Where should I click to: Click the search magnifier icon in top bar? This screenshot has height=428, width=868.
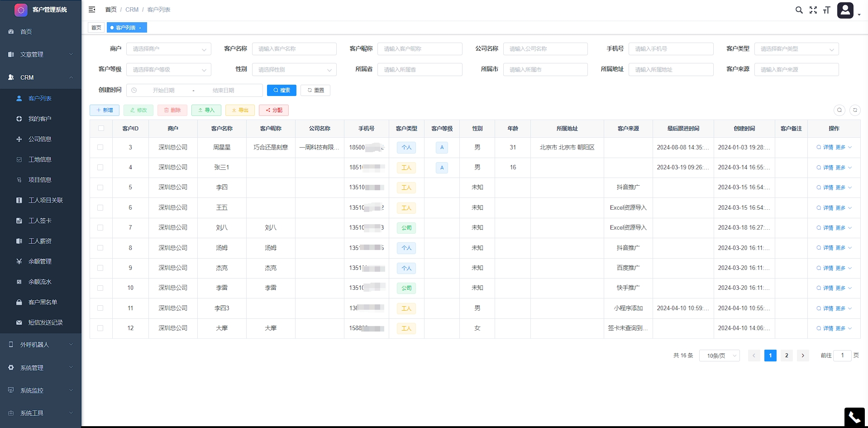coord(799,10)
